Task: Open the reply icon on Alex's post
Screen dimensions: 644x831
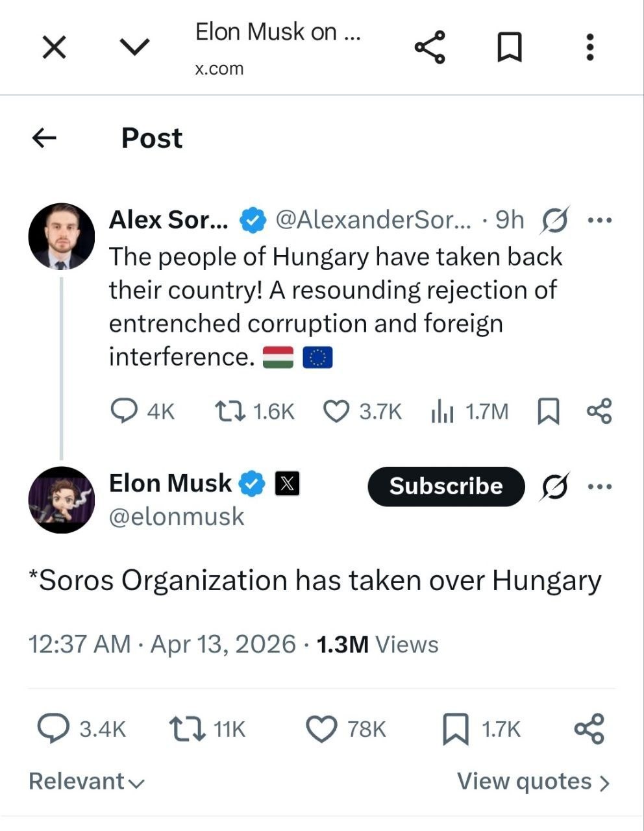Action: click(124, 411)
